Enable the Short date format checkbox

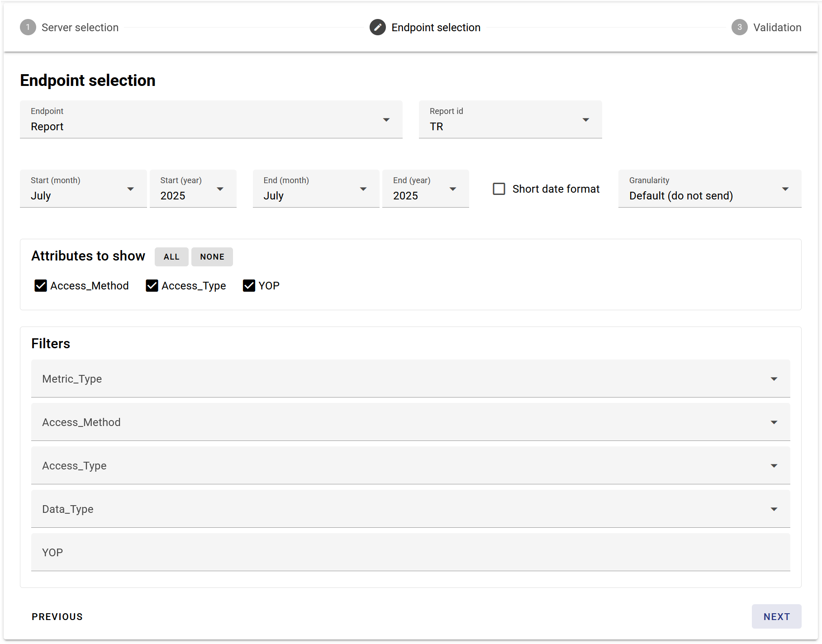coord(499,189)
